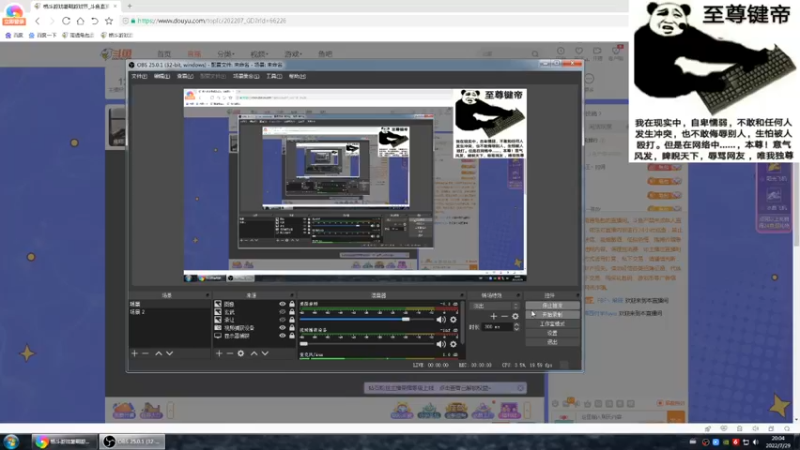This screenshot has height=450, width=800.
Task: Expand the Douyu 视频 navigation dropdown
Action: pyautogui.click(x=259, y=54)
